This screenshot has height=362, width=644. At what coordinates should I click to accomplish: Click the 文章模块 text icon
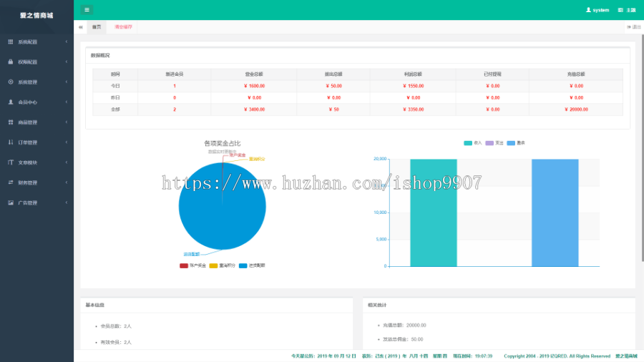11,162
